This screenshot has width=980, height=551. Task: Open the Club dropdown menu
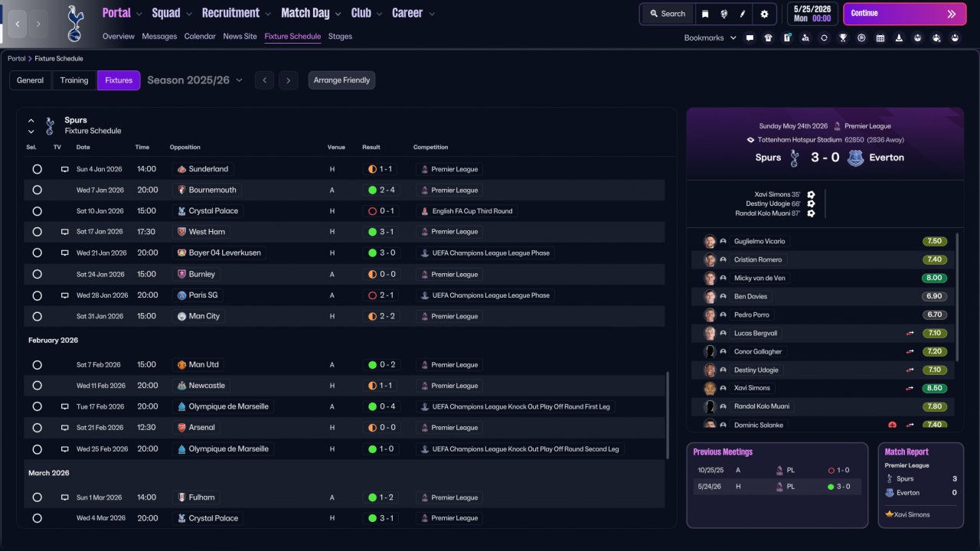click(367, 13)
